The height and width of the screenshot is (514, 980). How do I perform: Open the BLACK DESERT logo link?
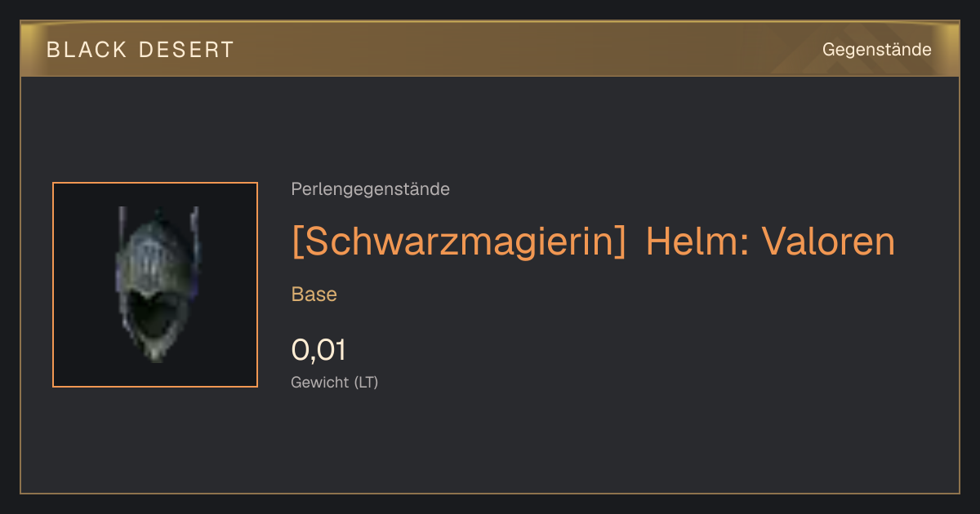point(140,50)
